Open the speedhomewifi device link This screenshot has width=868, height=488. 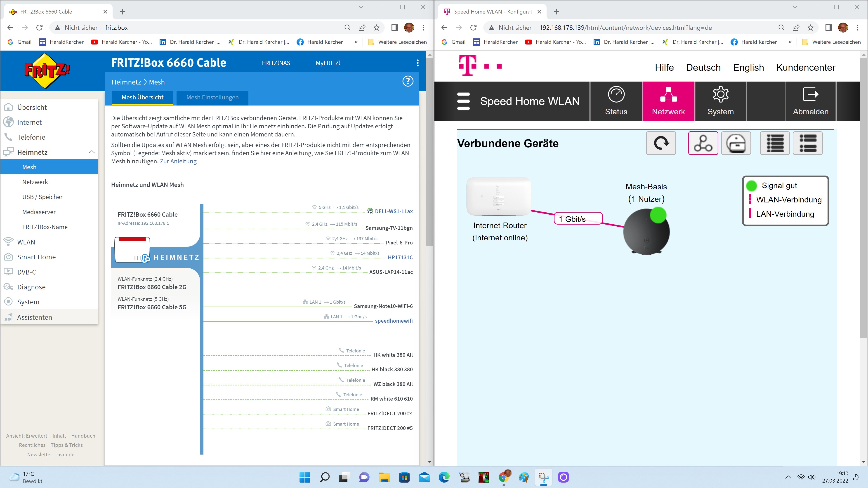click(x=394, y=321)
